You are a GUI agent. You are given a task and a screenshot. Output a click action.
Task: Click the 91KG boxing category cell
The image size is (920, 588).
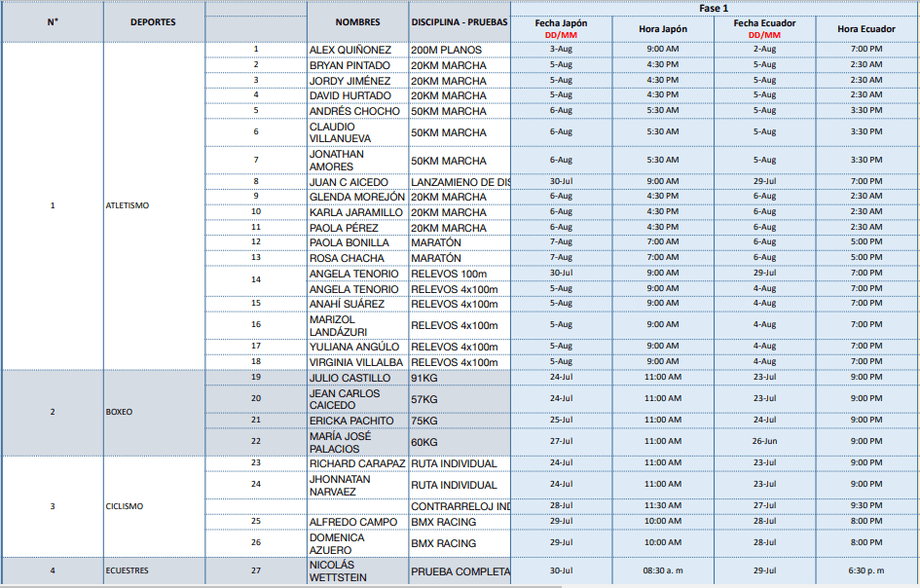(x=424, y=378)
